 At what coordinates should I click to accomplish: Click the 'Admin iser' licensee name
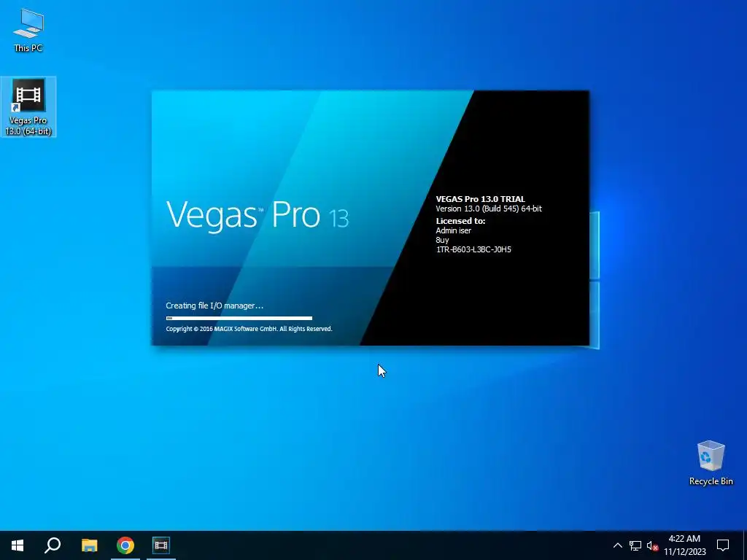454,230
